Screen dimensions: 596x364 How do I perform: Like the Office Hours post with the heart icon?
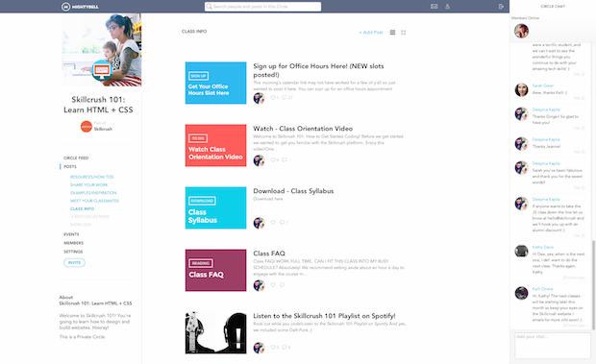(x=273, y=98)
